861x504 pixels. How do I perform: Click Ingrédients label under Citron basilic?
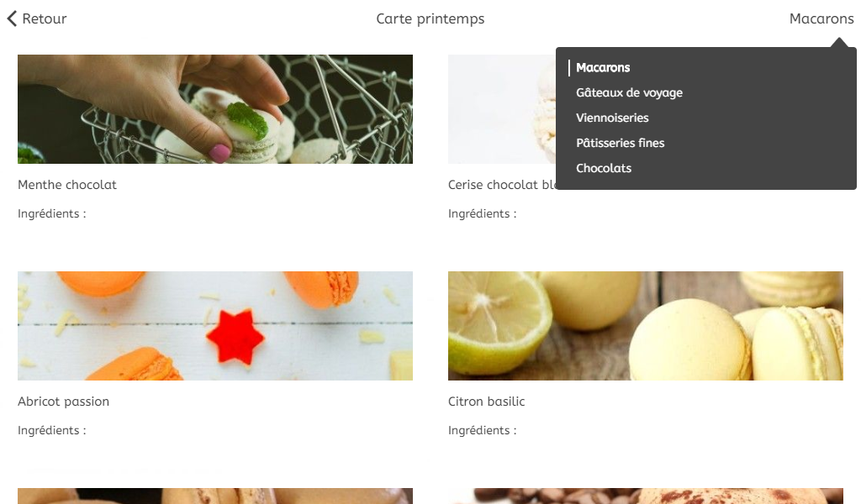(482, 431)
